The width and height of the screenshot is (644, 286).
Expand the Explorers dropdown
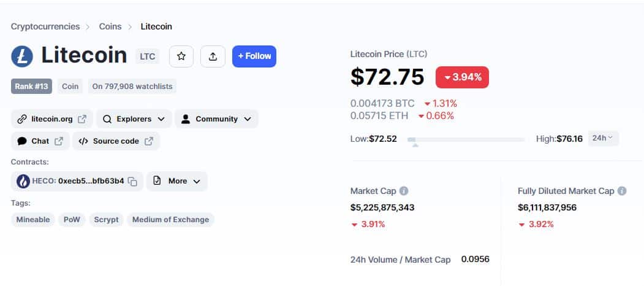[134, 119]
